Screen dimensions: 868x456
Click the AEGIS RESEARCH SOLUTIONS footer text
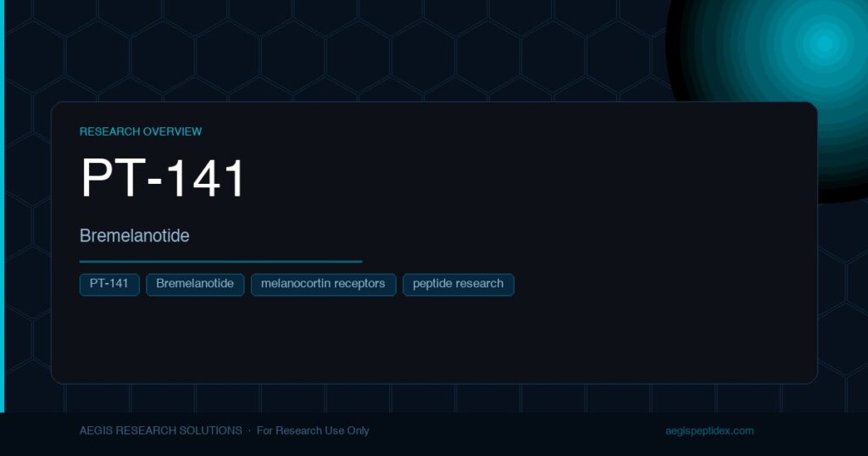160,431
